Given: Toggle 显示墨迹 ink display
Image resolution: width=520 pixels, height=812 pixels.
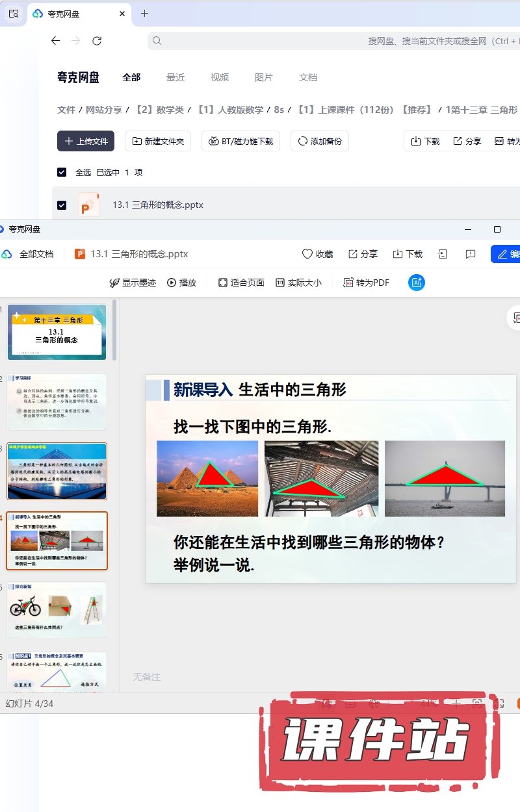Looking at the screenshot, I should (x=133, y=283).
